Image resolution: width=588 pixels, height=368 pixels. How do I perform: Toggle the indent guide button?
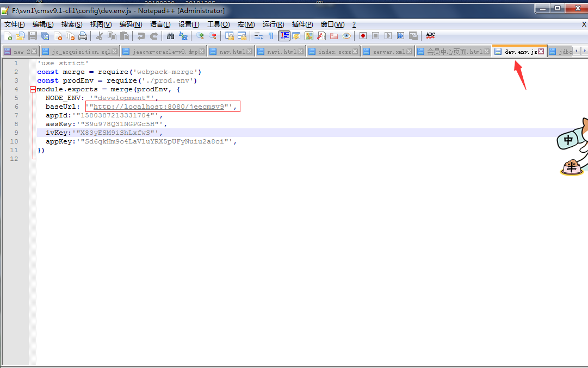[x=284, y=36]
